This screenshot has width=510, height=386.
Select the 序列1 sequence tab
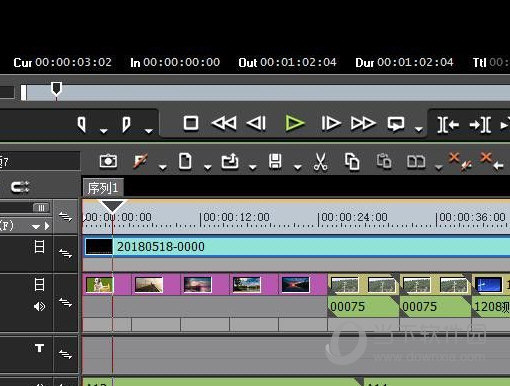point(103,188)
